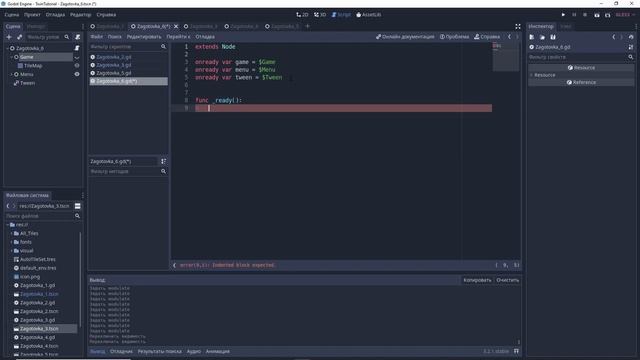Switch to the Инспектор tab
The width and height of the screenshot is (640, 360).
click(x=541, y=27)
